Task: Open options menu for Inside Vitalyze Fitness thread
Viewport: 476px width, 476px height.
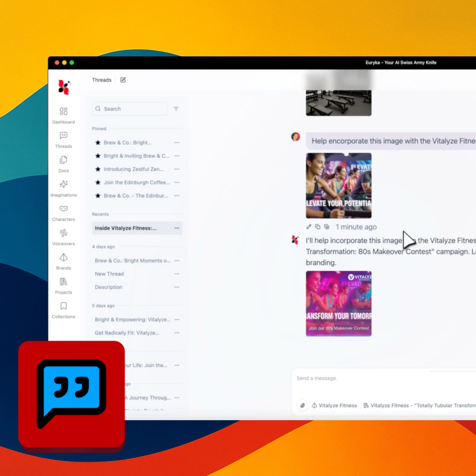Action: point(177,228)
